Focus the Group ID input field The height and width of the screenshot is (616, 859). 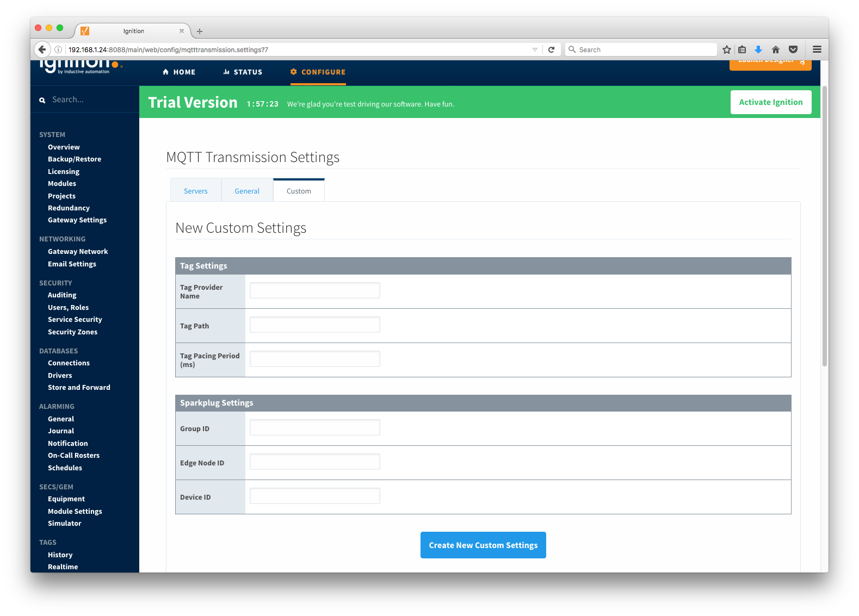tap(315, 427)
